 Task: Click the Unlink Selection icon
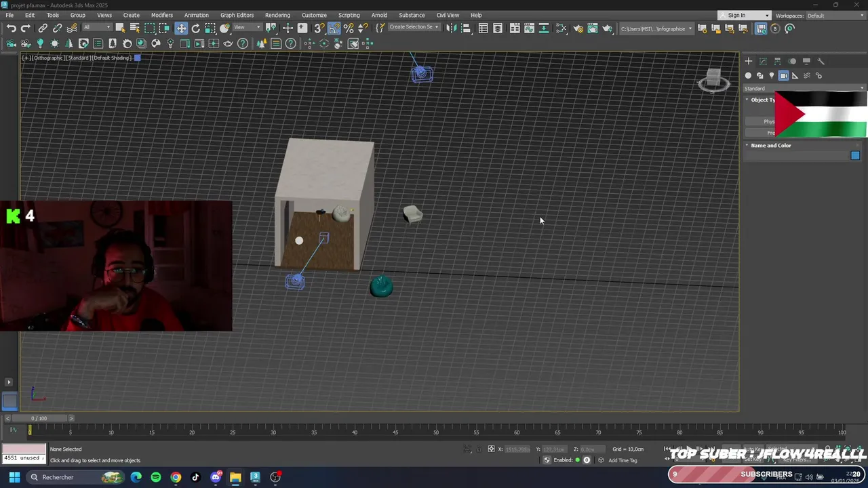point(58,28)
